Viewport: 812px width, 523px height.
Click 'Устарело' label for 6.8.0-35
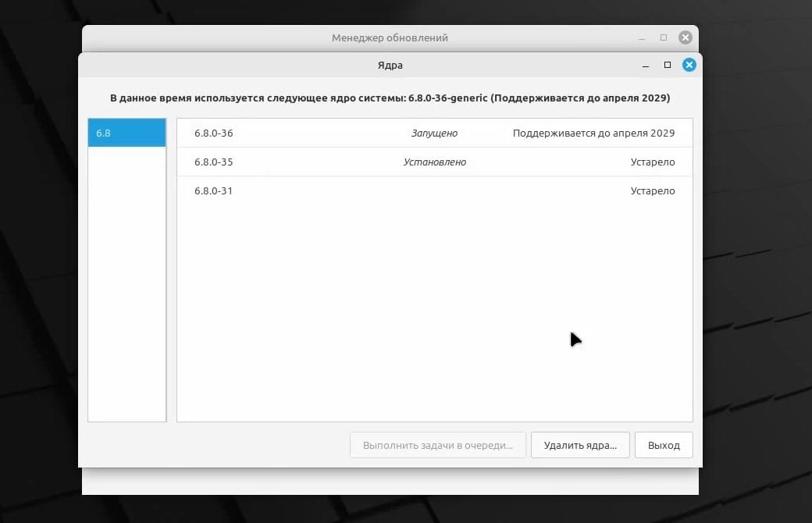[653, 162]
